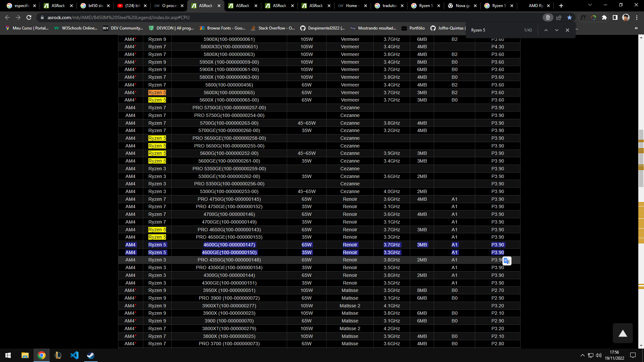The width and height of the screenshot is (644, 362).
Task: Switch to the 'b450 ste' tab
Action: [96, 6]
